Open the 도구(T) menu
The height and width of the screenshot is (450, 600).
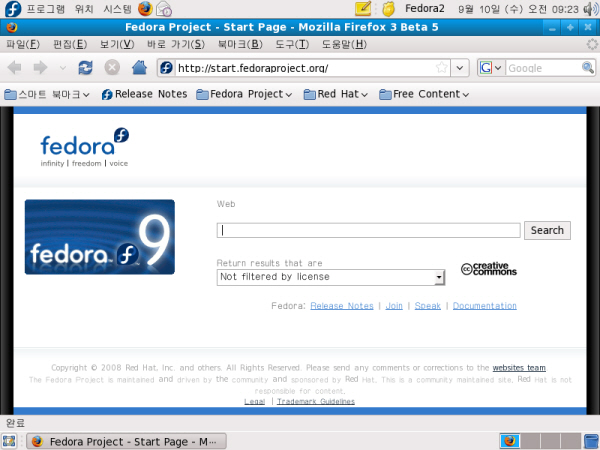pyautogui.click(x=292, y=44)
